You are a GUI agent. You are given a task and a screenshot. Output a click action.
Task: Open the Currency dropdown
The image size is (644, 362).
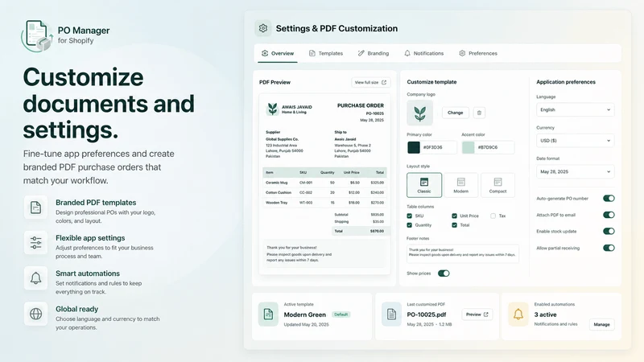(575, 140)
